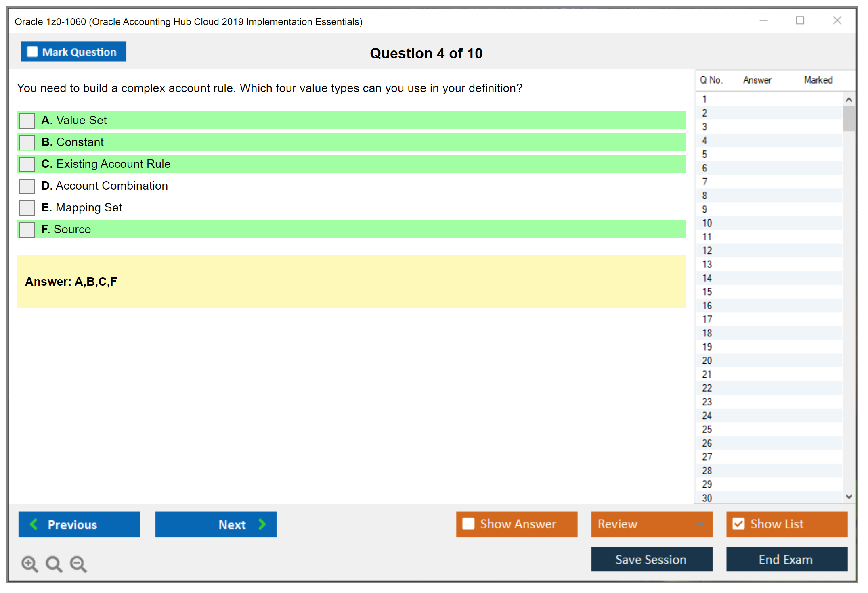
Task: Click the scrollbar down arrow in question list
Action: tap(849, 497)
